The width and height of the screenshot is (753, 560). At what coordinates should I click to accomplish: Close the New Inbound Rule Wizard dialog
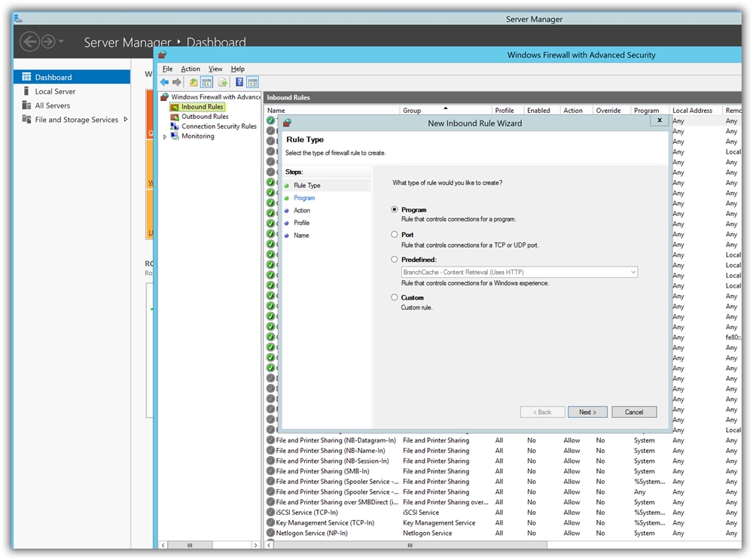coord(660,120)
